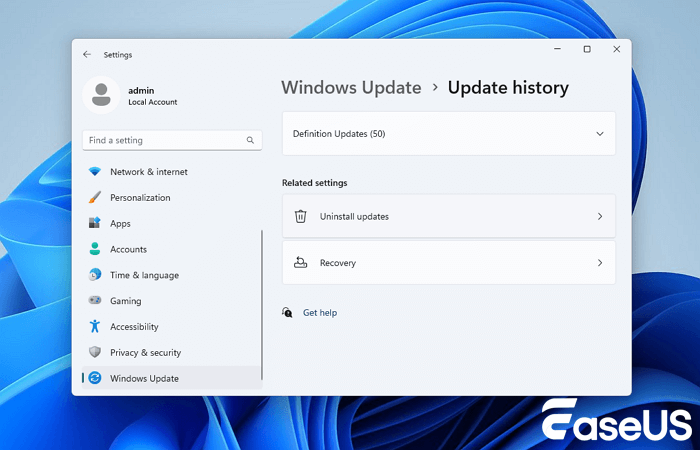The width and height of the screenshot is (700, 450).
Task: Click the Update history breadcrumb title
Action: click(508, 88)
